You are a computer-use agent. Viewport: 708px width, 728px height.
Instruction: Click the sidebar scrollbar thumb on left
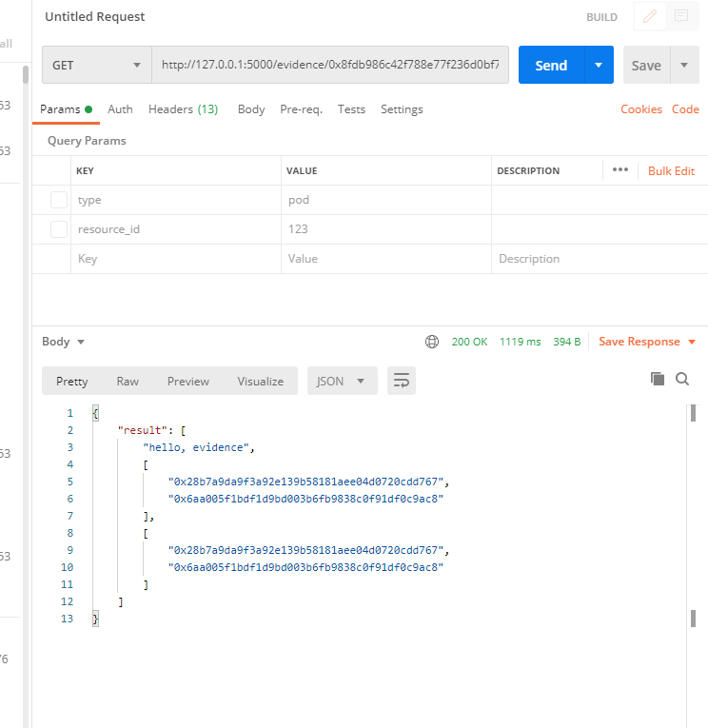tap(26, 75)
